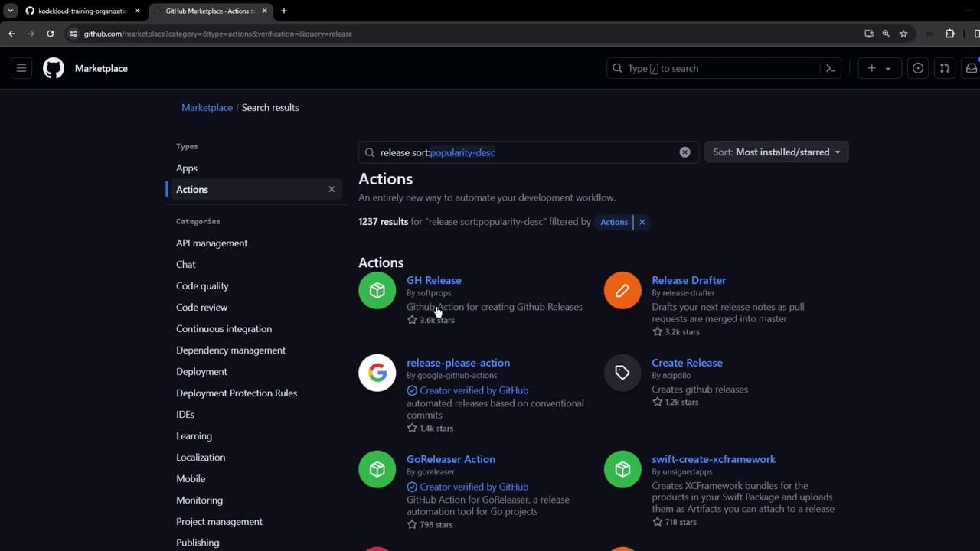
Task: Open the command palette icon in search bar
Action: point(830,68)
